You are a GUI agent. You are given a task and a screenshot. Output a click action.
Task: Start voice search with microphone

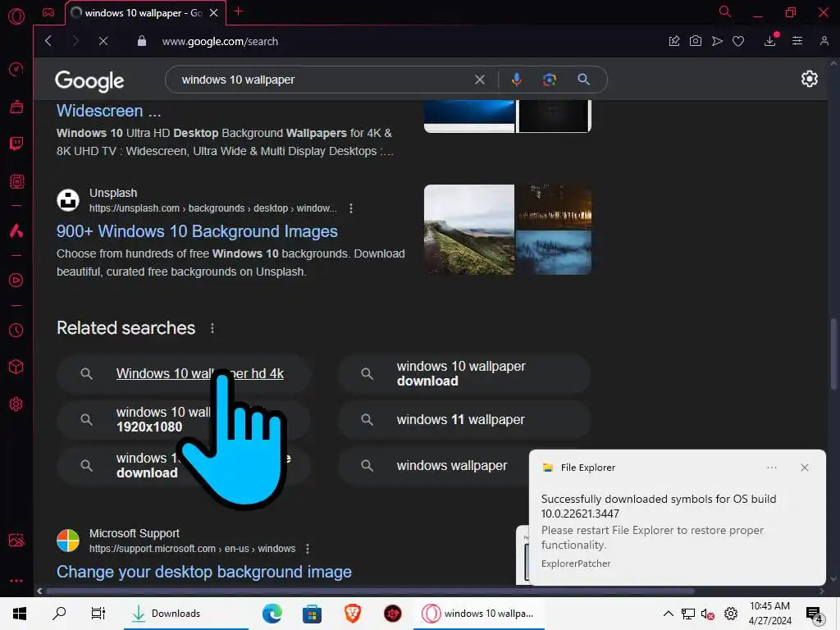(x=517, y=80)
